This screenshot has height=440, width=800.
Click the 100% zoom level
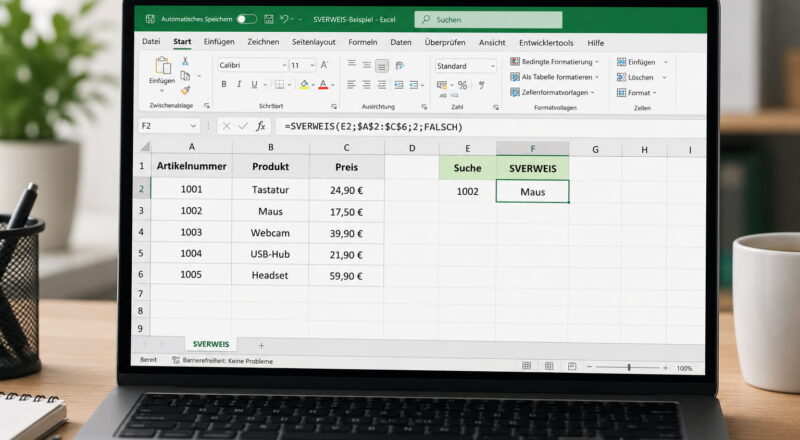[684, 368]
